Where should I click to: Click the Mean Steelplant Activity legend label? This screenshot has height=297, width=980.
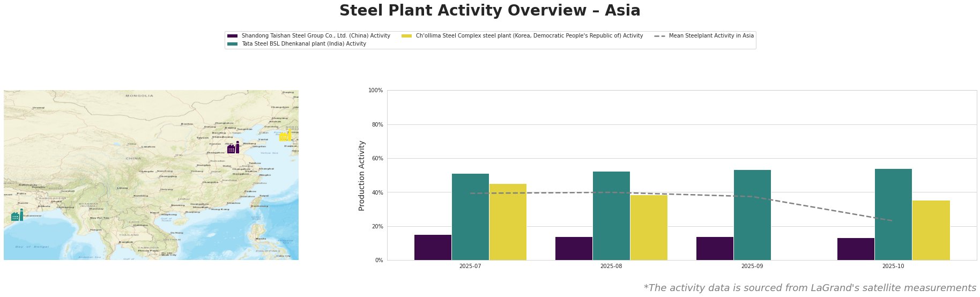pyautogui.click(x=711, y=36)
